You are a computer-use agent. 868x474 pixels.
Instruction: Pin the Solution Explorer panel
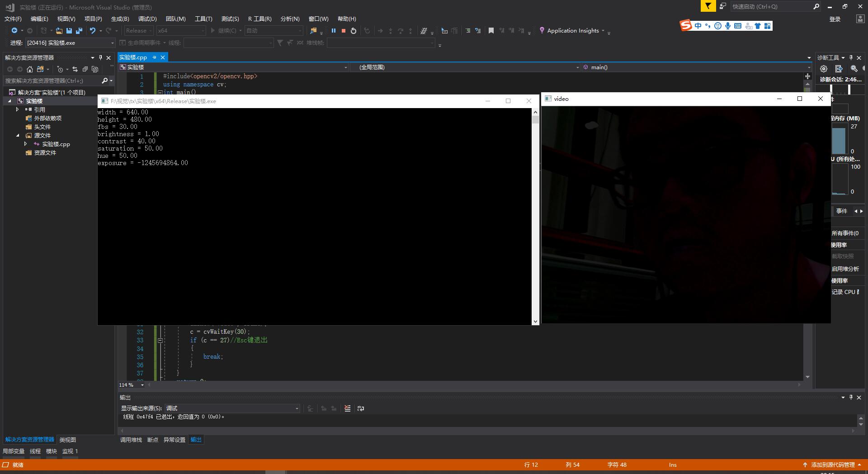(100, 57)
